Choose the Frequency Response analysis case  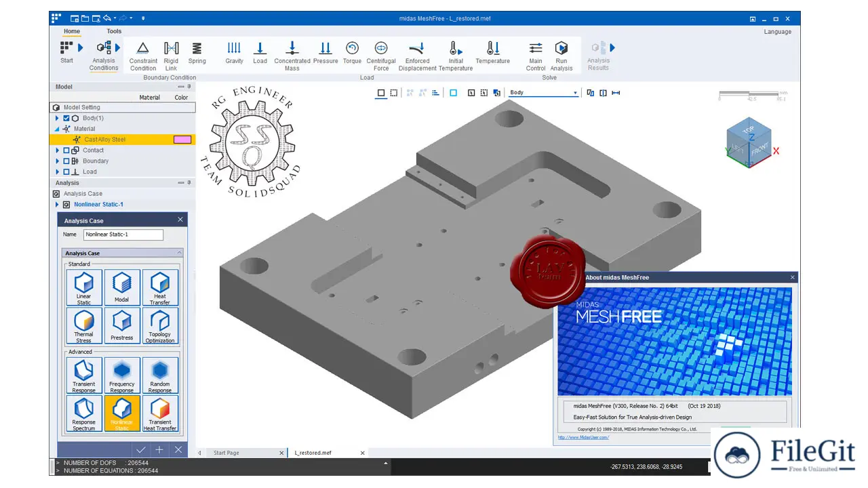point(122,375)
